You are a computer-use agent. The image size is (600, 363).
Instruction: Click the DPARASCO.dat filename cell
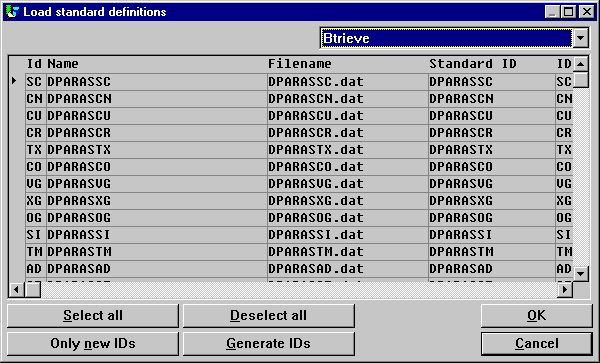(347, 167)
